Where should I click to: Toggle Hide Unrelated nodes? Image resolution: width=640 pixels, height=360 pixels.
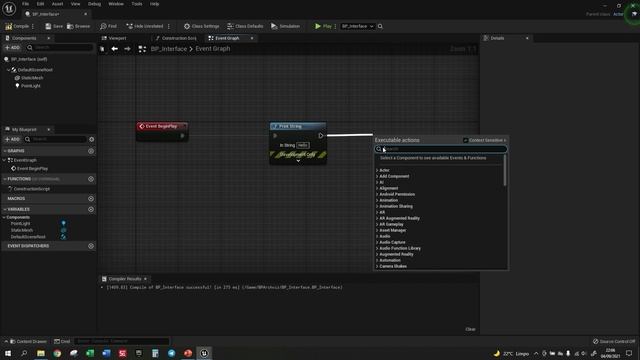(x=144, y=26)
